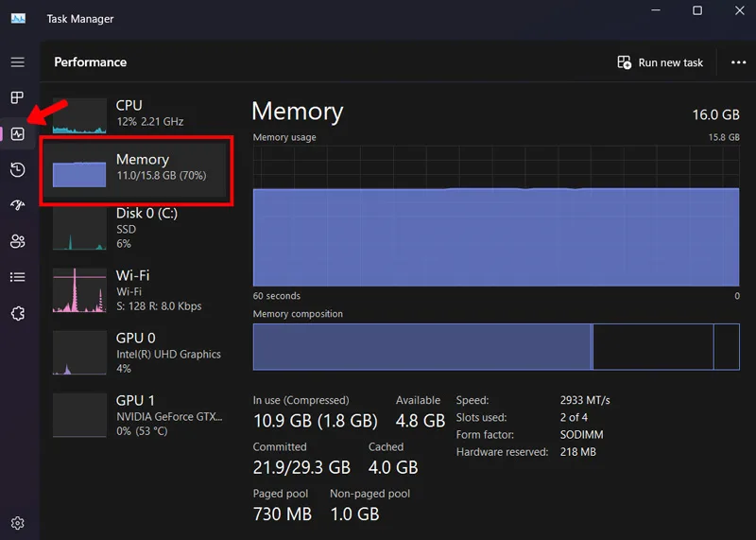Viewport: 756px width, 540px height.
Task: Open the Users page icon
Action: point(18,241)
